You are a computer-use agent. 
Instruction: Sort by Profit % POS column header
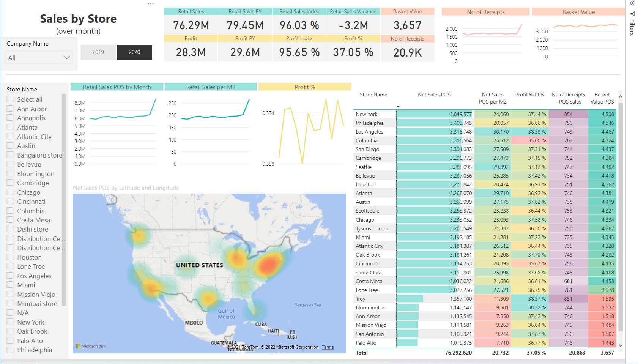pyautogui.click(x=529, y=95)
